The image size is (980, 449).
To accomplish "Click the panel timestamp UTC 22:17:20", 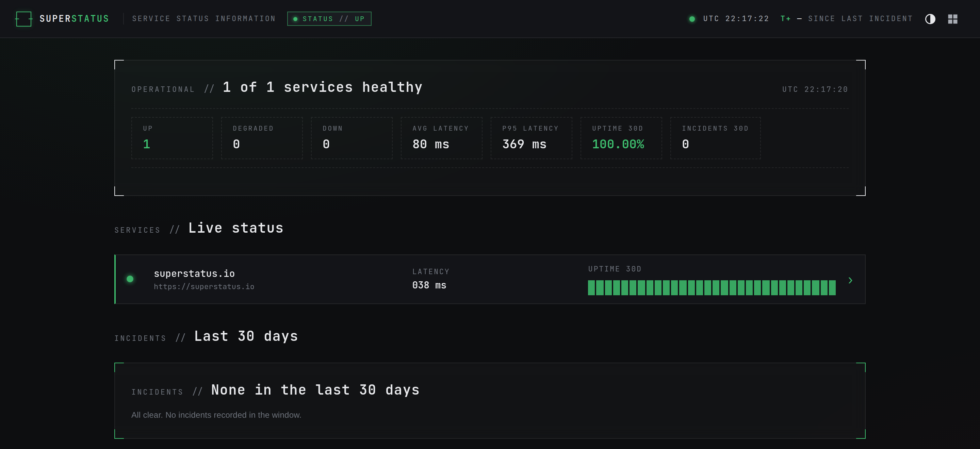I will coord(815,89).
